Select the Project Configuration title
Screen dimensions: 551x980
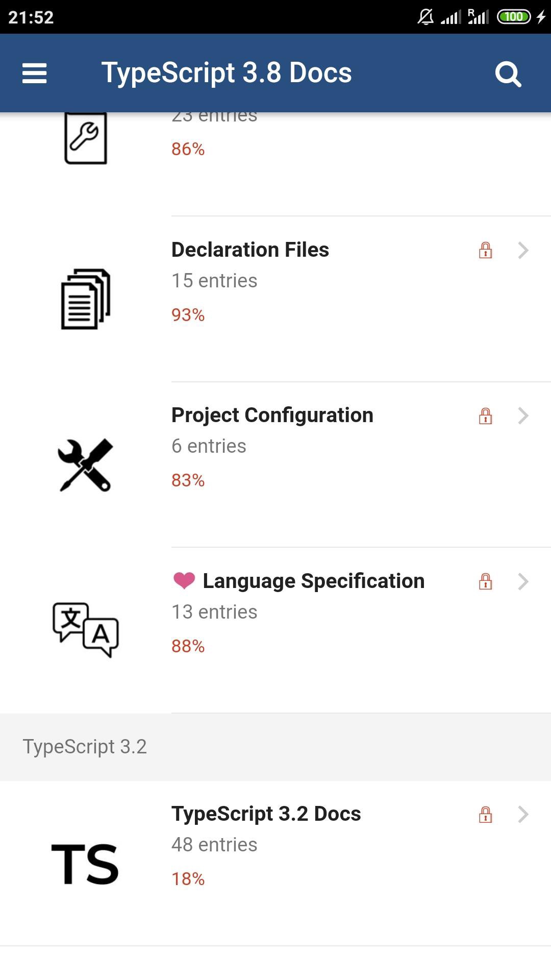(272, 415)
